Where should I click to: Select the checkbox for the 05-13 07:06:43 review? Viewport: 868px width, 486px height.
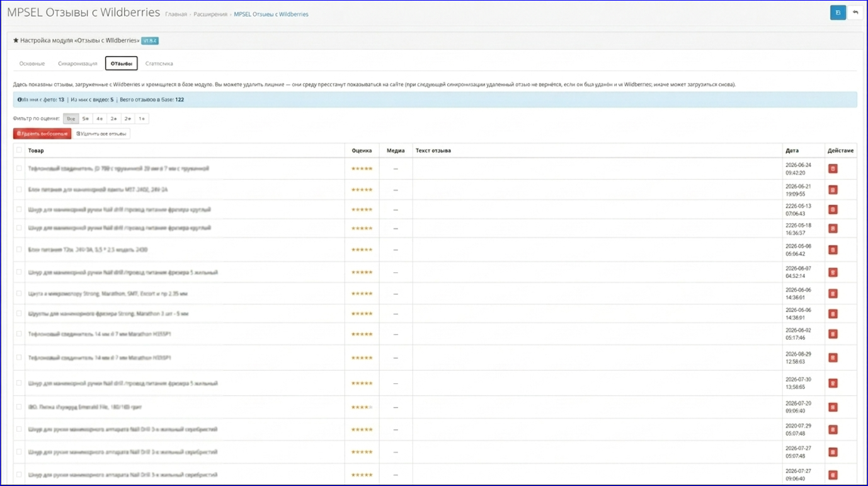[x=19, y=209]
